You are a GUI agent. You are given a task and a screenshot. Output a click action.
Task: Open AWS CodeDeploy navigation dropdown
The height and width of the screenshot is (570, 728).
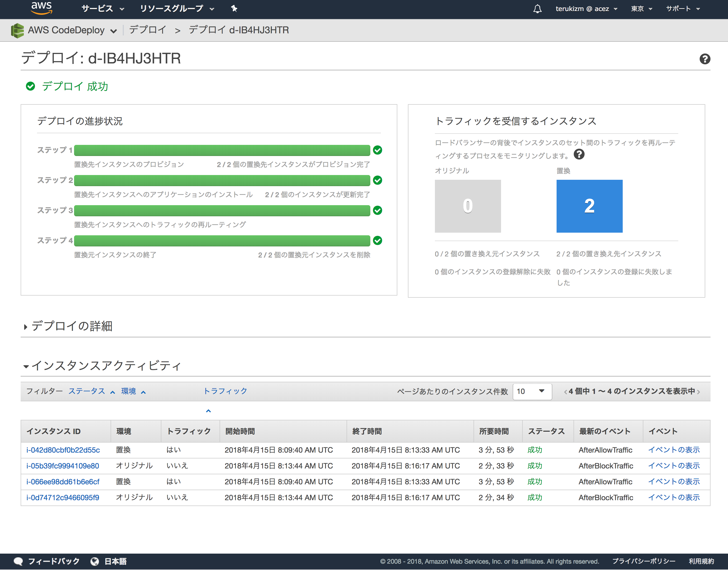coord(72,30)
